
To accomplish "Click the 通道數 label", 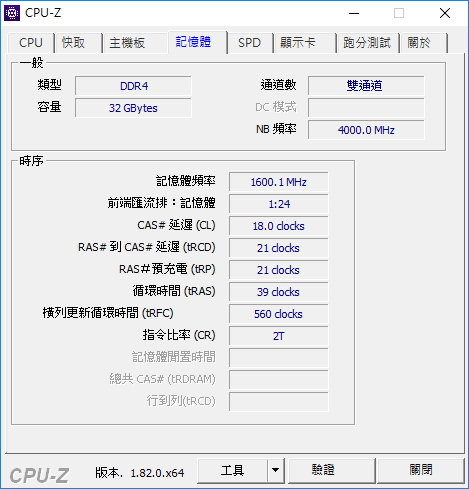I will (279, 85).
